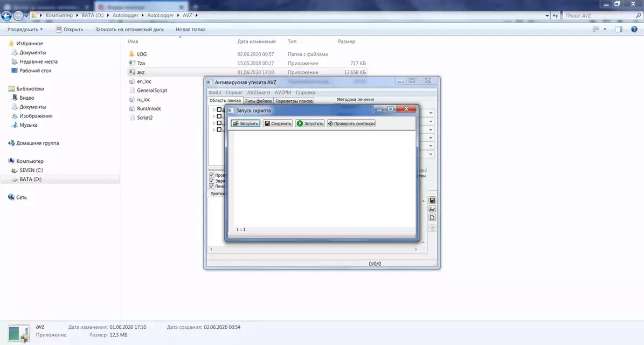The width and height of the screenshot is (644, 345).
Task: Click the change view icon in Explorer toolbar
Action: point(596,29)
